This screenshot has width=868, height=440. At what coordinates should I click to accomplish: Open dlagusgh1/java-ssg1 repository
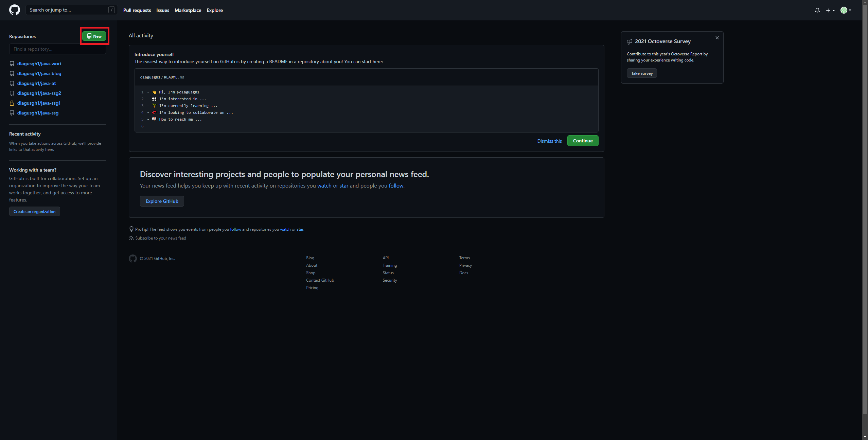click(x=39, y=103)
